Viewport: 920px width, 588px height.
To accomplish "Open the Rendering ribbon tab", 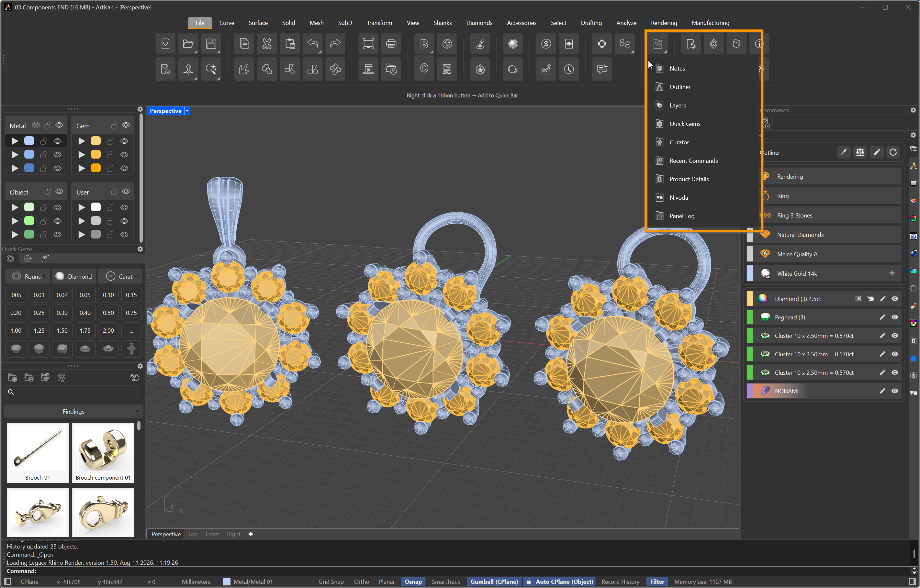I will click(664, 23).
